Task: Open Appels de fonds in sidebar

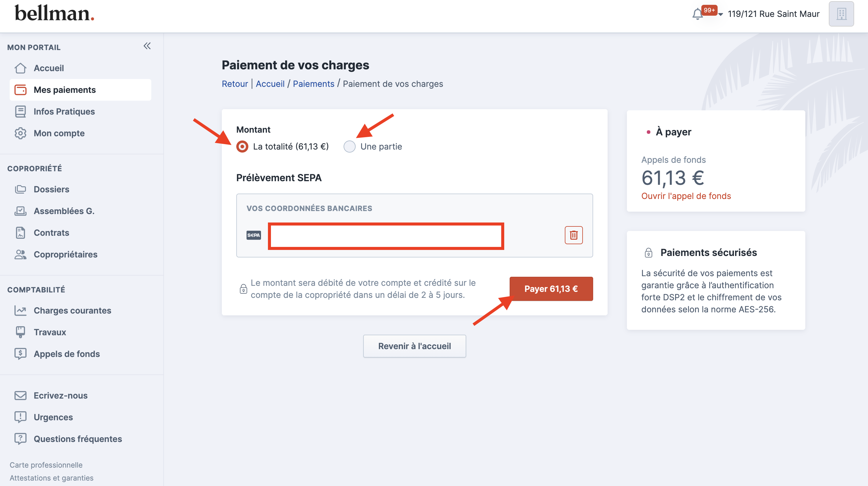Action: click(67, 354)
